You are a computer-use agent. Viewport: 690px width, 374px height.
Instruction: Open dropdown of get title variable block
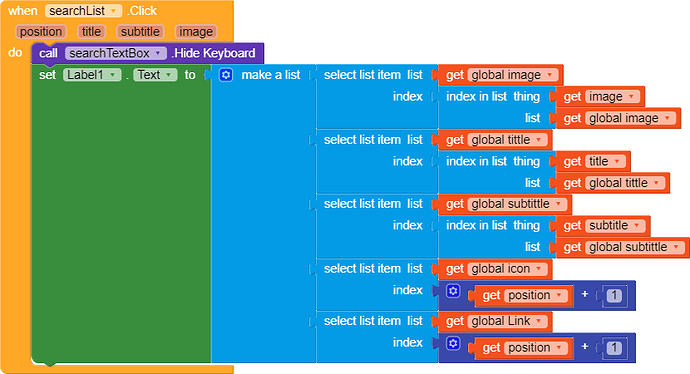tap(617, 161)
